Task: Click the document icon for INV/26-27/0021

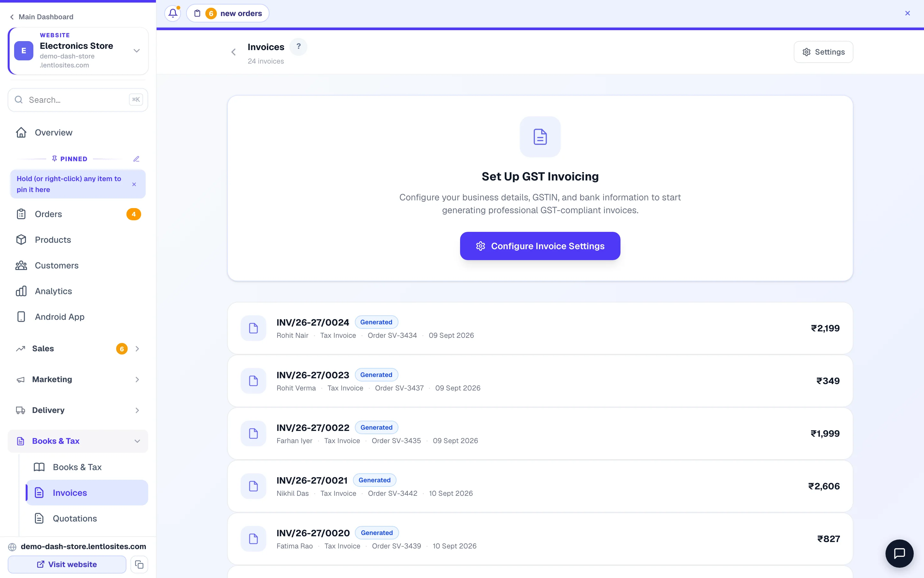Action: pos(253,486)
